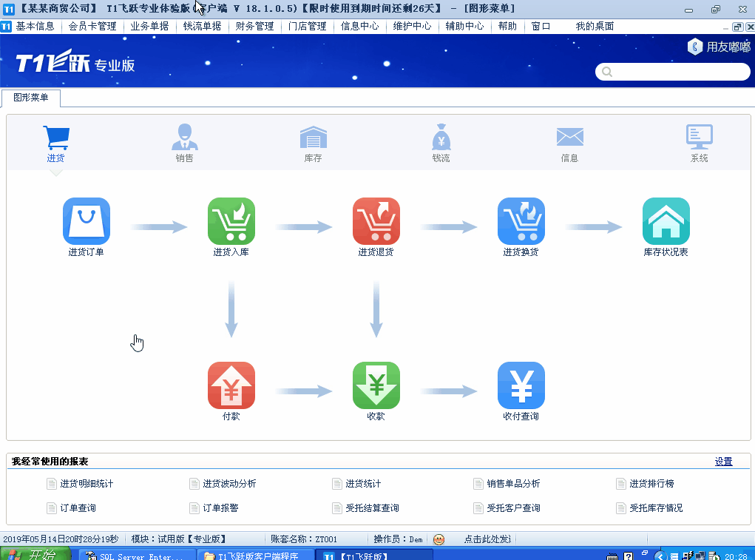Click into the top search box
755x560 pixels.
[x=673, y=72]
